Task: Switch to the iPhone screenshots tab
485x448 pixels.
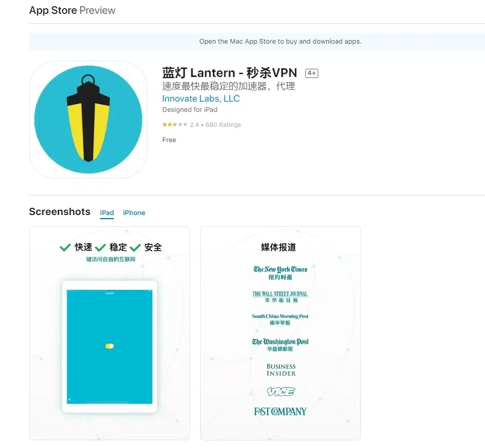Action: point(134,213)
